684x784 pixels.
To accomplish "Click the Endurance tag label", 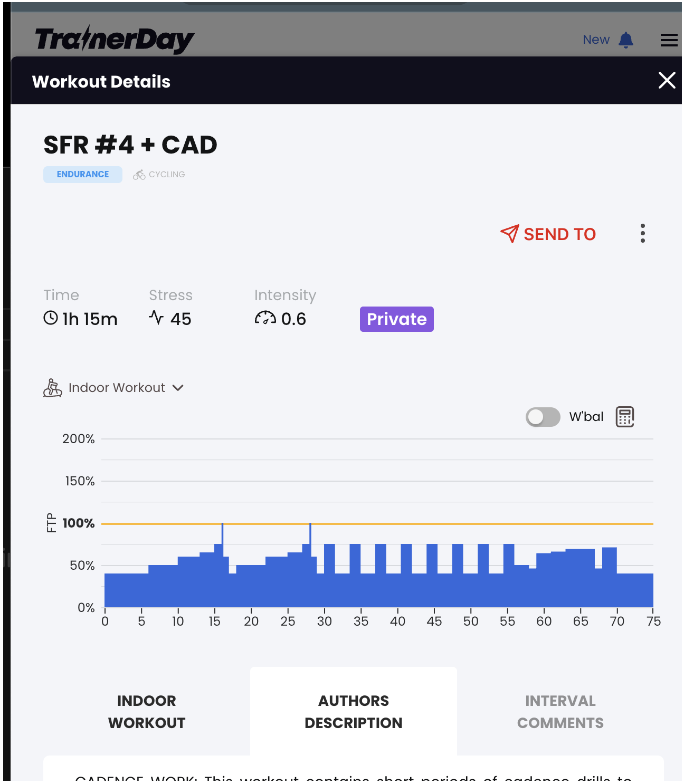I will tap(83, 175).
